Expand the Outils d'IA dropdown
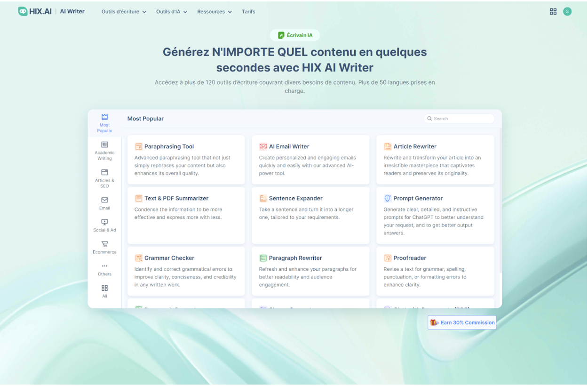Viewport: 588px width, 386px height. coord(172,12)
